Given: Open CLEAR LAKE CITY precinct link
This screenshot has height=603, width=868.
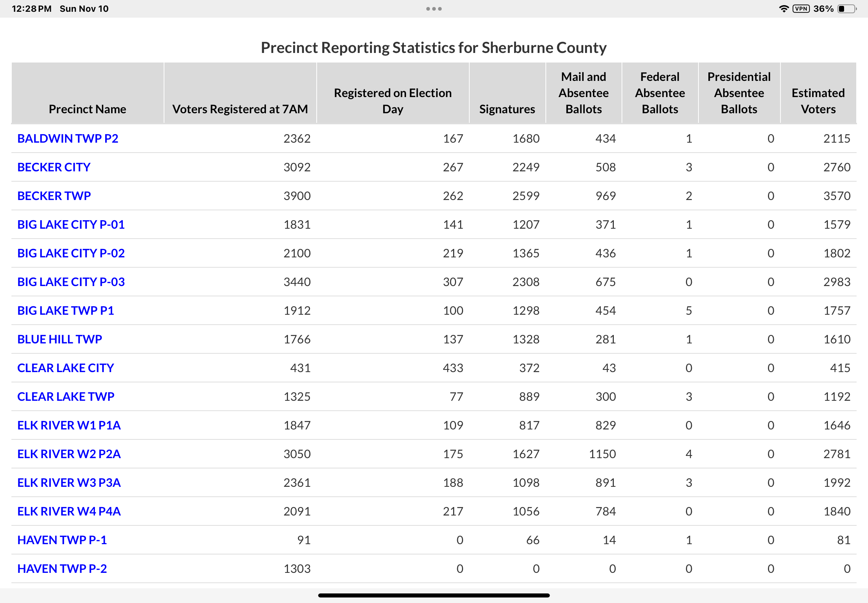Looking at the screenshot, I should pos(65,368).
